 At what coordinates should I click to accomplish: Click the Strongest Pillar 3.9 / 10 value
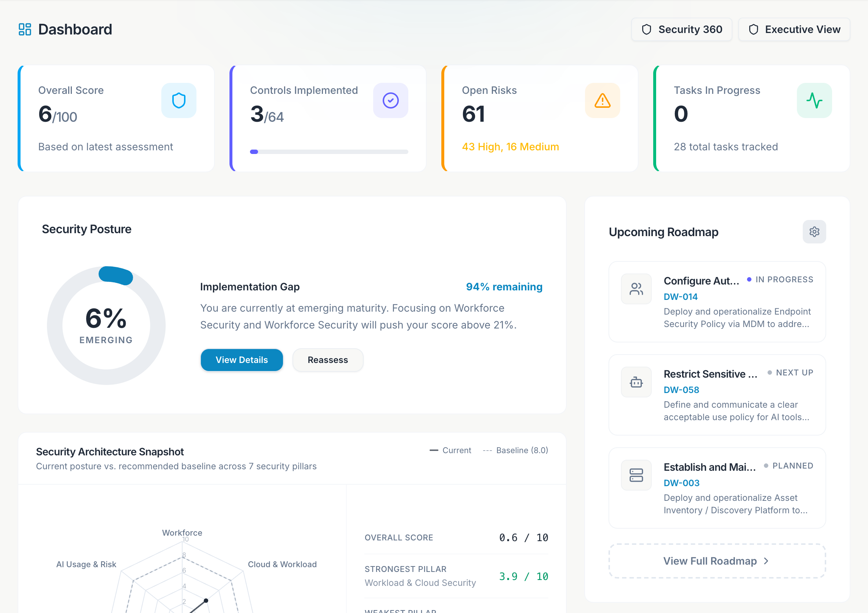coord(523,577)
